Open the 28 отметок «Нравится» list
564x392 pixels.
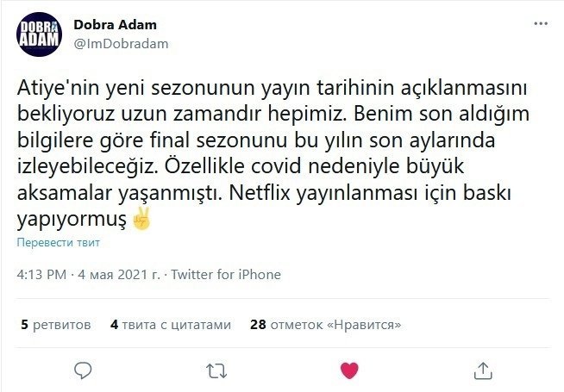[326, 325]
